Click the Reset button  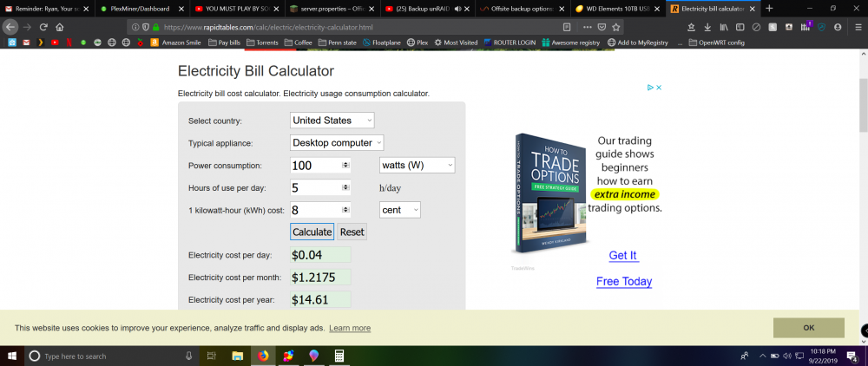(x=352, y=232)
